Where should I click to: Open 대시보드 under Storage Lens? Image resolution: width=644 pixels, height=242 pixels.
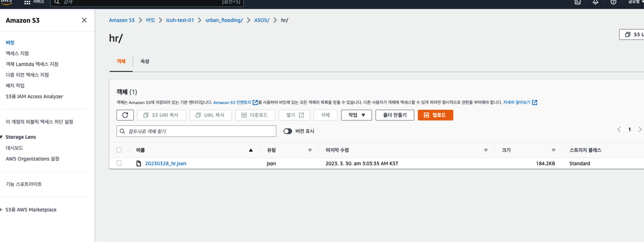click(14, 148)
